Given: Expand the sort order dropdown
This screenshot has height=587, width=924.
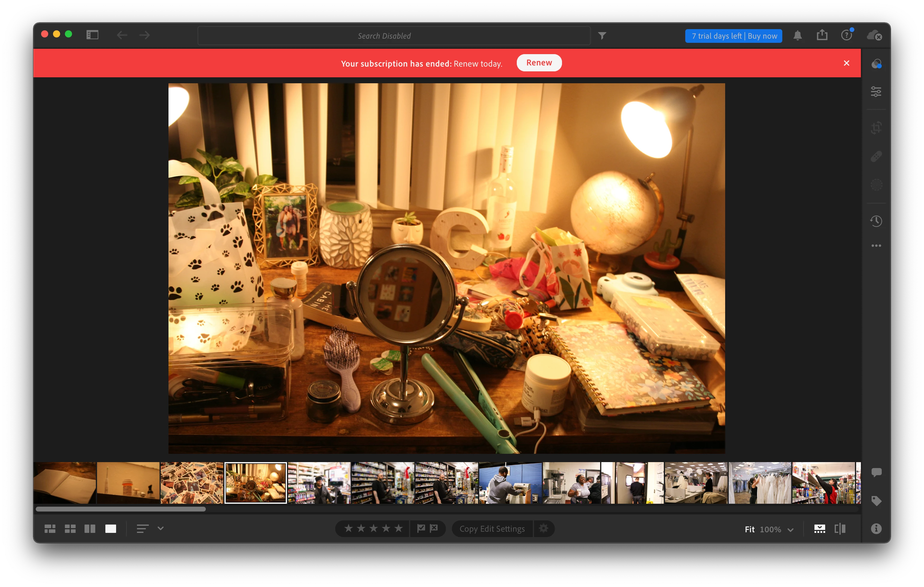Looking at the screenshot, I should [x=160, y=528].
